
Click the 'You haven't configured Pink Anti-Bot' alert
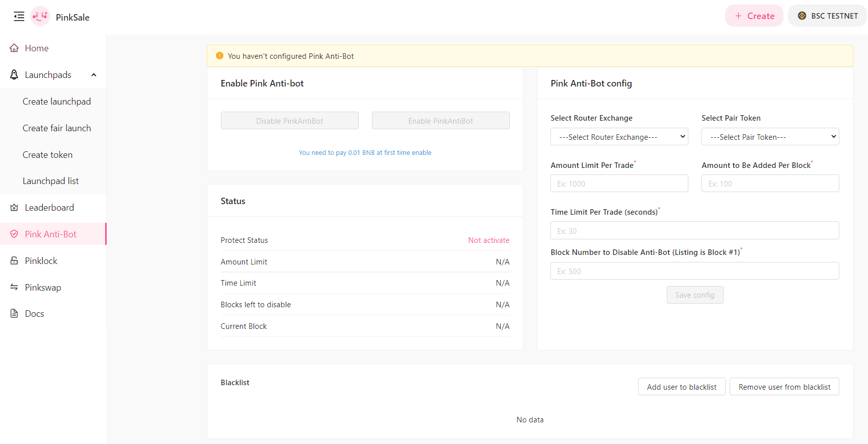tap(530, 56)
